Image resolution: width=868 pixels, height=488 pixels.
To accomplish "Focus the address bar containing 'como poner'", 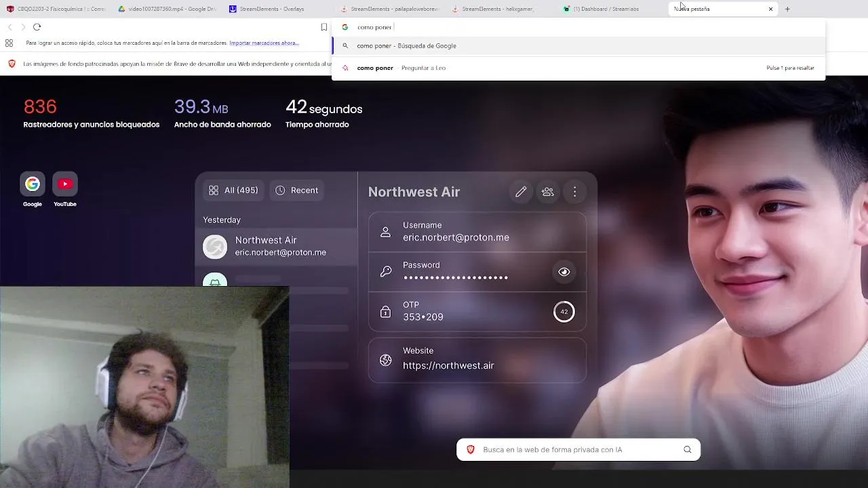I will [x=578, y=27].
